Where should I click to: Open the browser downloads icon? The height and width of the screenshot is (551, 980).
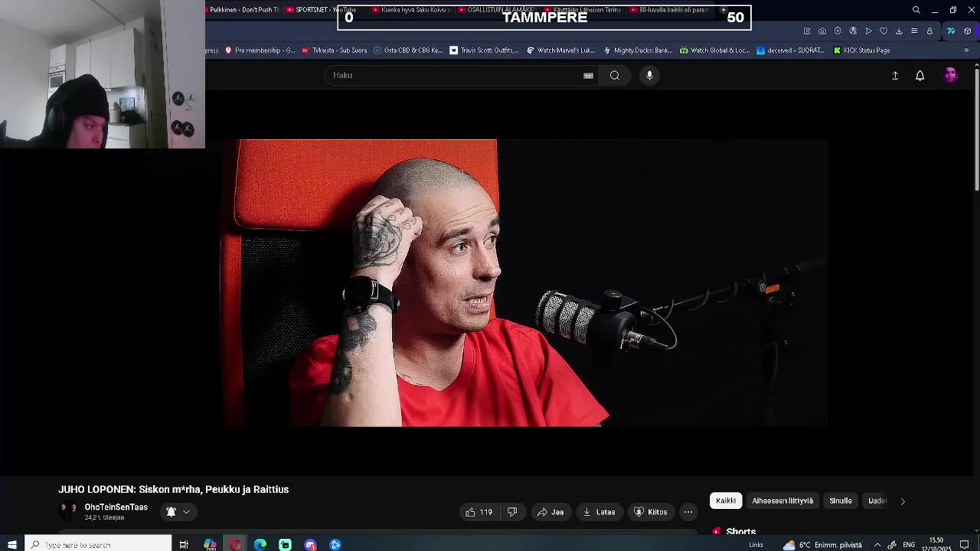(899, 31)
